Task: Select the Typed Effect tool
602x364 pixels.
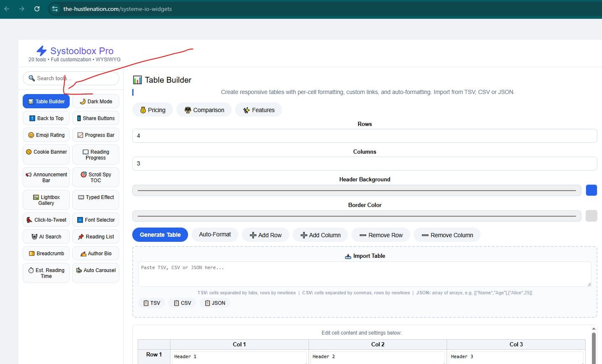Action: tap(96, 199)
